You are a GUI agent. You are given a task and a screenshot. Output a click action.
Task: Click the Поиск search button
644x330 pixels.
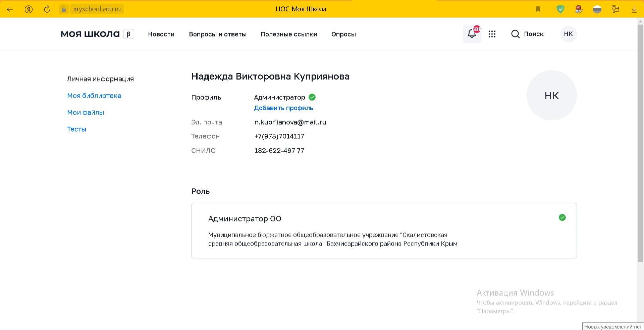[527, 34]
